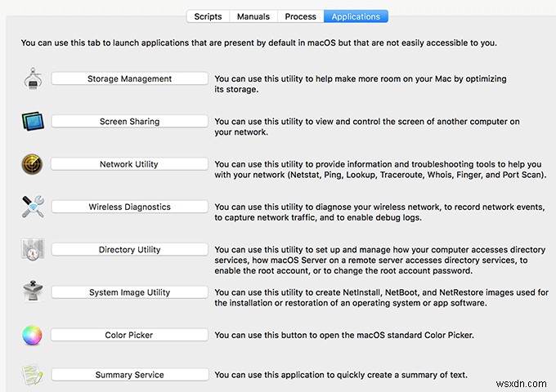Open Network Utility via its button
This screenshot has height=392, width=556.
[x=129, y=164]
